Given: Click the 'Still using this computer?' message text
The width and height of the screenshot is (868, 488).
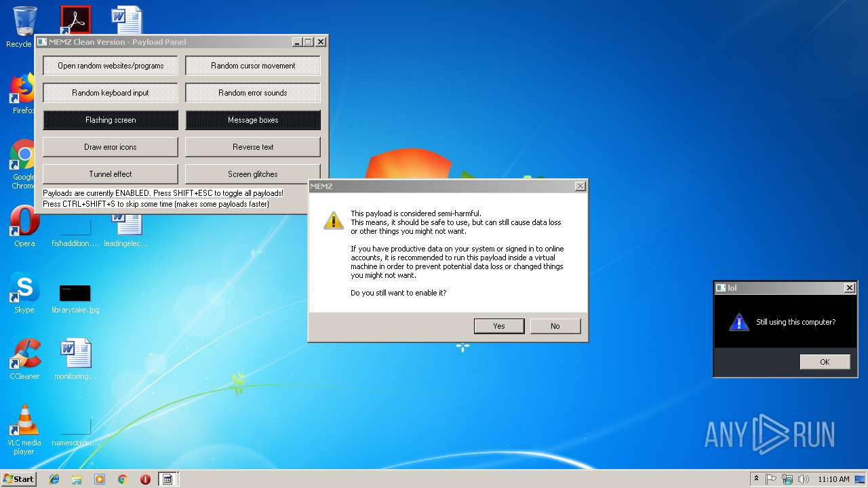Looking at the screenshot, I should tap(796, 322).
